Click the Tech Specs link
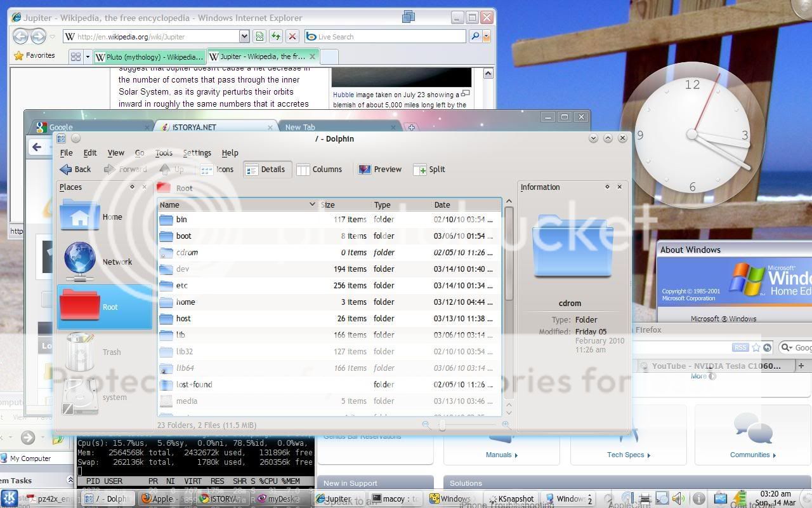This screenshot has height=508, width=812. coord(625,455)
